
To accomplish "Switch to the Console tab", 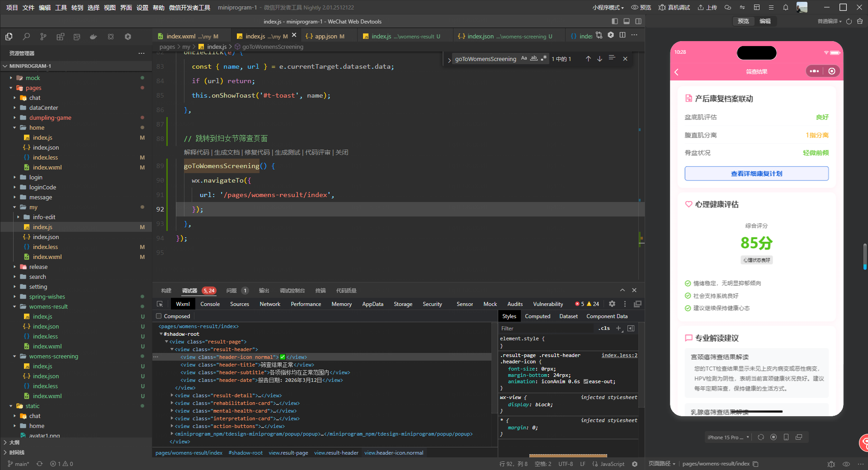I will point(210,304).
